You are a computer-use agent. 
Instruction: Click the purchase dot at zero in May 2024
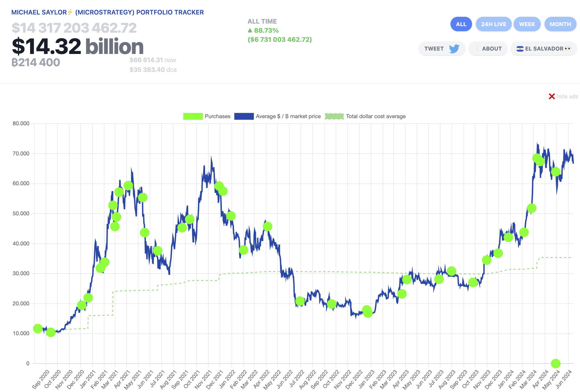pyautogui.click(x=556, y=363)
